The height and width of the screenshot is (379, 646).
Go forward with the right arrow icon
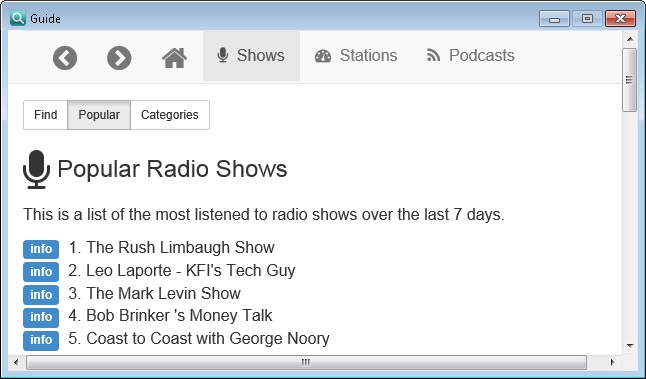click(119, 58)
